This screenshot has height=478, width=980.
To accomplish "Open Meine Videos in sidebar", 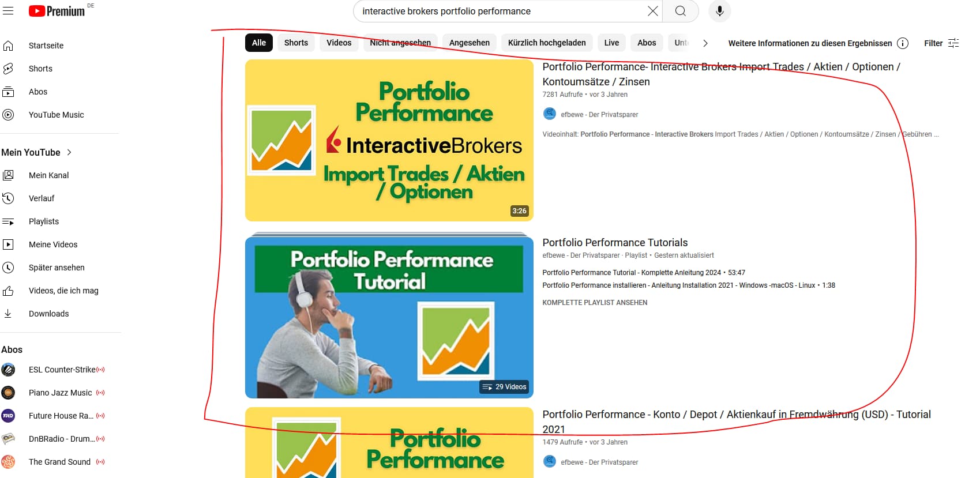I will coord(53,244).
